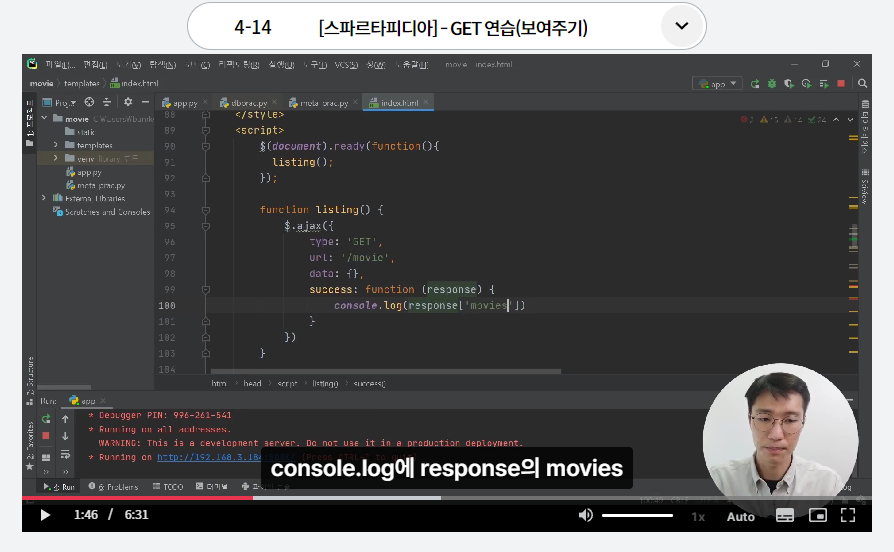The width and height of the screenshot is (894, 552).
Task: Close the index.html editor tab
Action: pyautogui.click(x=426, y=102)
